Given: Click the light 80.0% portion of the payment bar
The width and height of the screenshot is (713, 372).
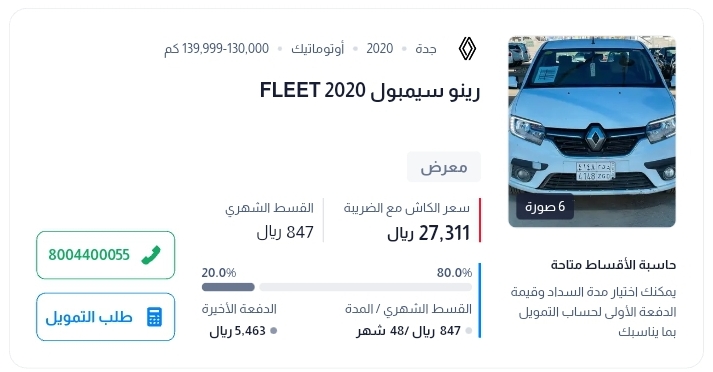Looking at the screenshot, I should pyautogui.click(x=366, y=287).
